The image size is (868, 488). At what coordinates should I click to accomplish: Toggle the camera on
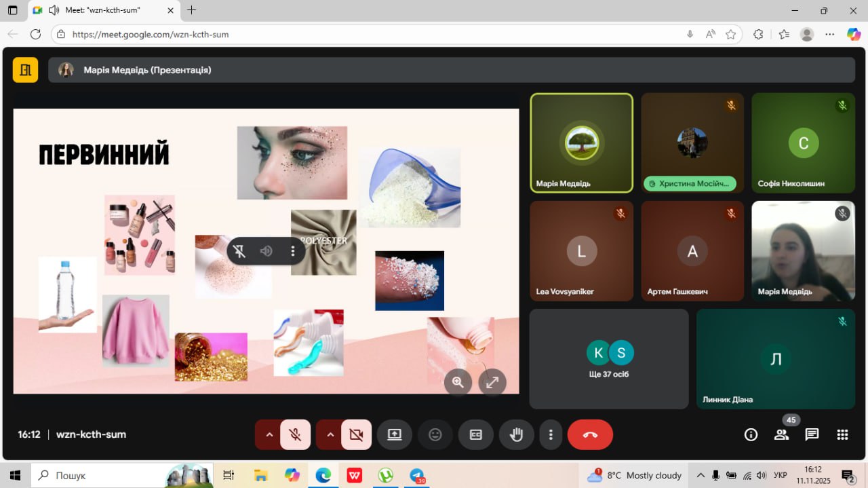click(356, 435)
